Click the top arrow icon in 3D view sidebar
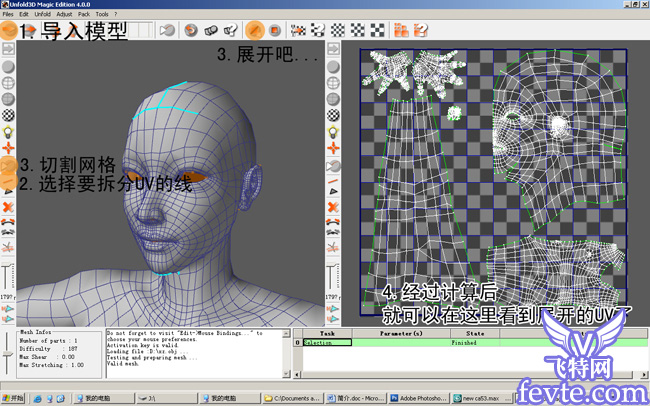 (x=8, y=49)
